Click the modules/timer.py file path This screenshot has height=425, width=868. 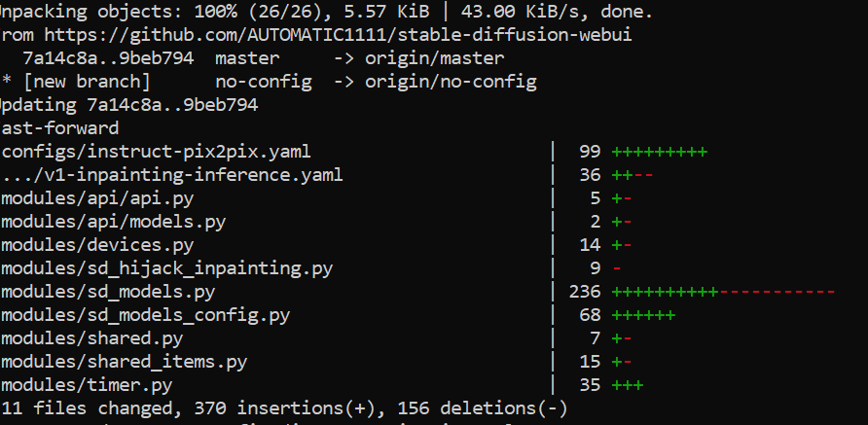click(87, 384)
